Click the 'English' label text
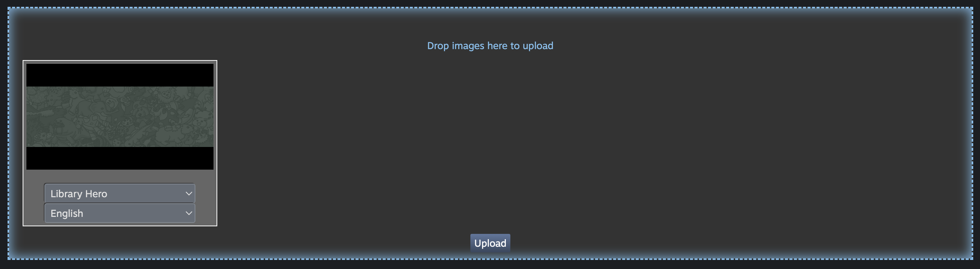This screenshot has height=269, width=980. tap(66, 213)
